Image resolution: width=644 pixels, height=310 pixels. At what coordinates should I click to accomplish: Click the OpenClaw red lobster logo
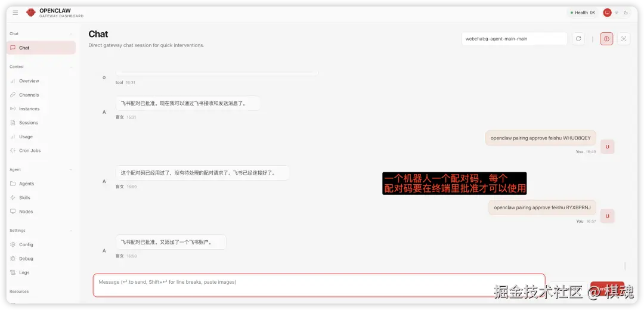coord(31,13)
